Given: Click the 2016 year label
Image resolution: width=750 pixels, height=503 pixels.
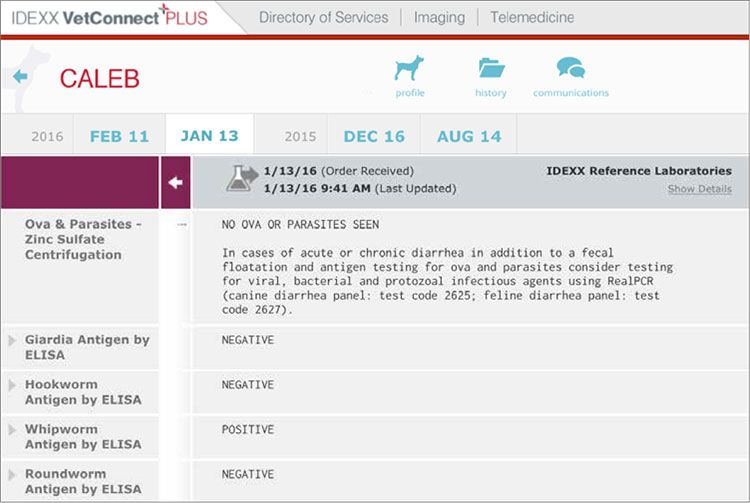Looking at the screenshot, I should [x=47, y=137].
